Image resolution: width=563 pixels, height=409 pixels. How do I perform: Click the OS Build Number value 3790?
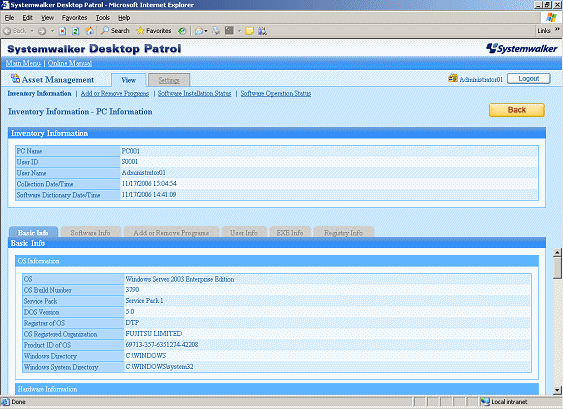132,289
